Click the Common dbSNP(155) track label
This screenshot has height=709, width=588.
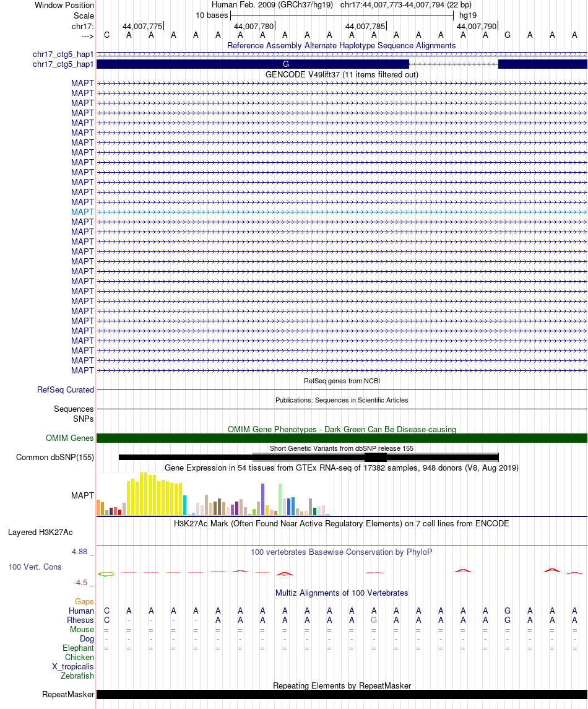55,458
